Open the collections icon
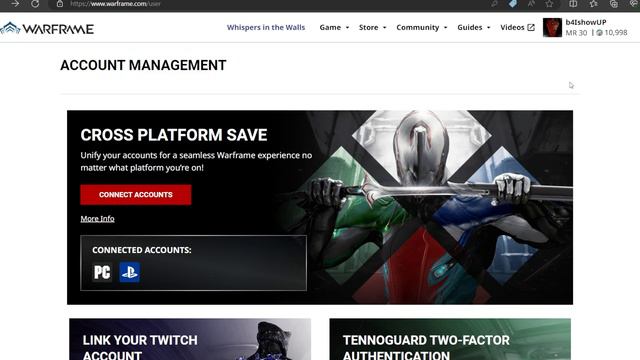This screenshot has width=640, height=360. click(x=613, y=4)
